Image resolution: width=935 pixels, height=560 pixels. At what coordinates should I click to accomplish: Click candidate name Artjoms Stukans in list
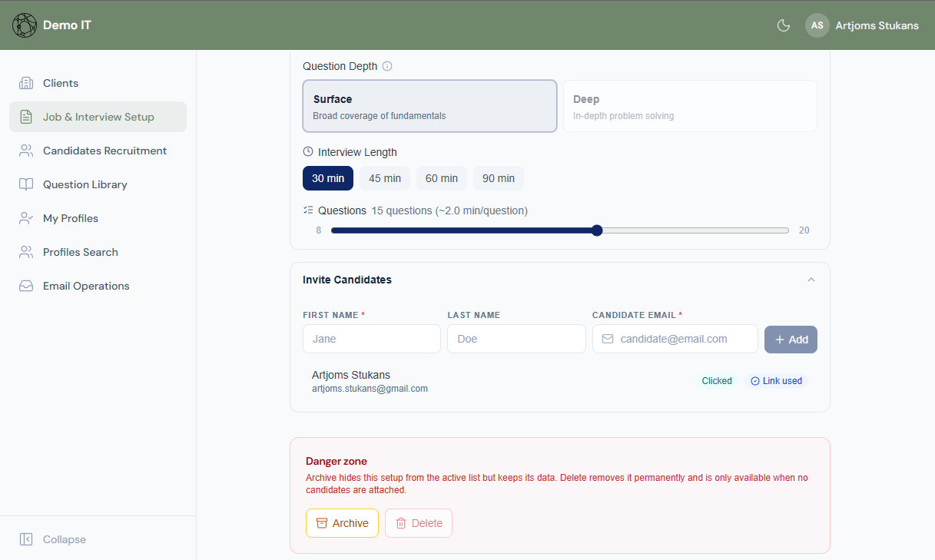[x=351, y=375]
